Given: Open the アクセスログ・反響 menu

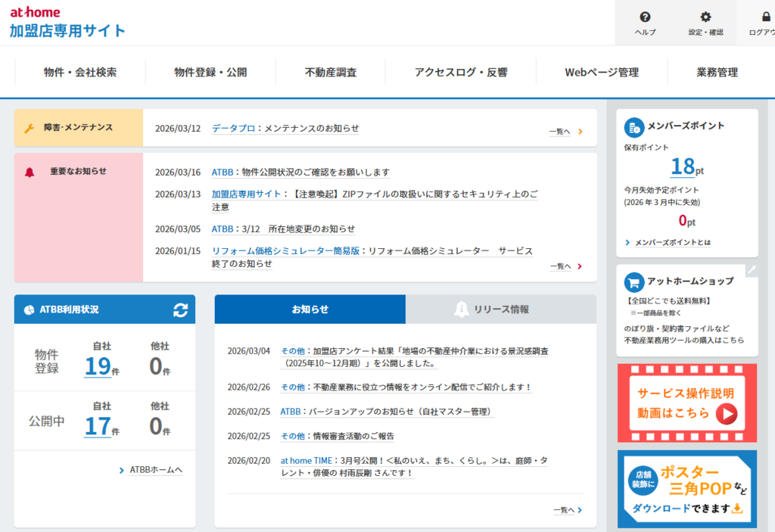Looking at the screenshot, I should pyautogui.click(x=461, y=73).
